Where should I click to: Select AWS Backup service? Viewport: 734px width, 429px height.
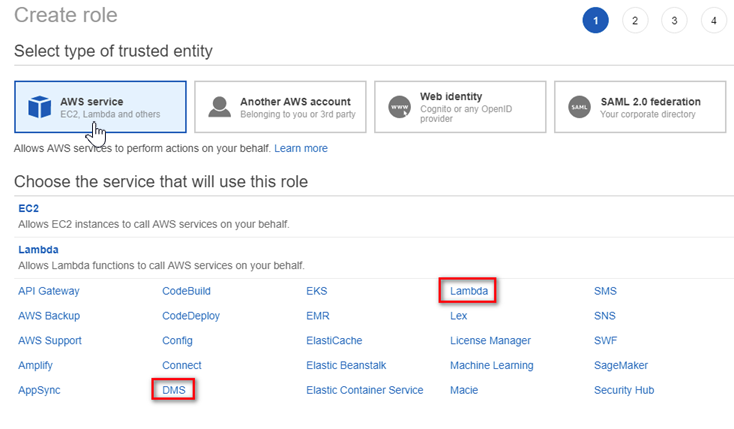click(49, 316)
